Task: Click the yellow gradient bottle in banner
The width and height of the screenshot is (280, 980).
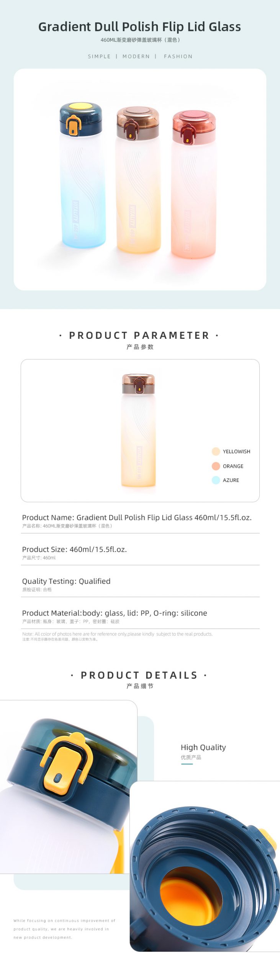Action: pyautogui.click(x=138, y=180)
